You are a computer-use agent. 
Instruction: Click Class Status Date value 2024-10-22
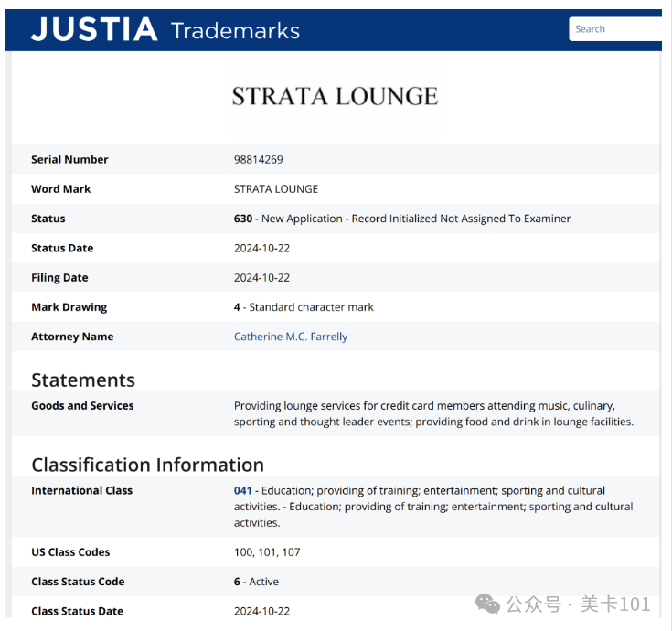coord(261,611)
